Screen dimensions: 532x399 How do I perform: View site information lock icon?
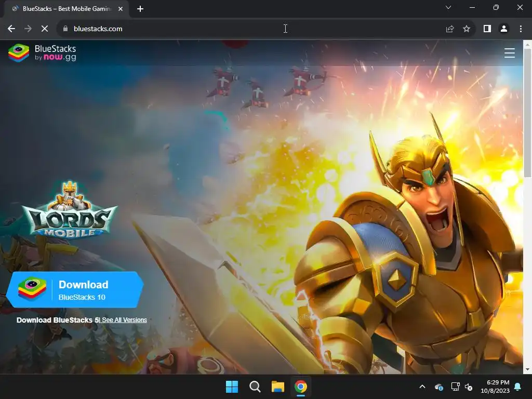point(65,29)
